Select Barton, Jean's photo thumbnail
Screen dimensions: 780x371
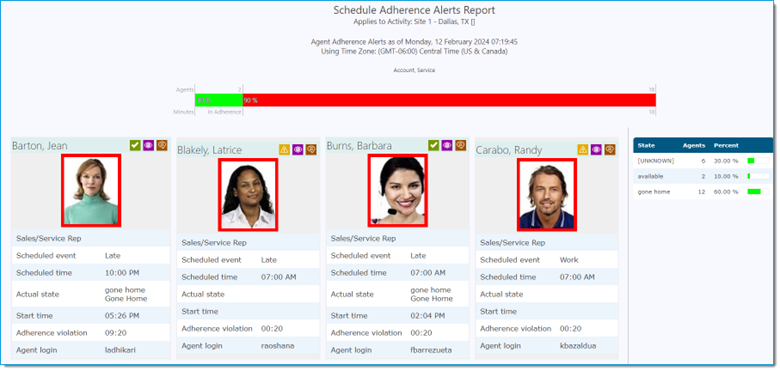91,190
